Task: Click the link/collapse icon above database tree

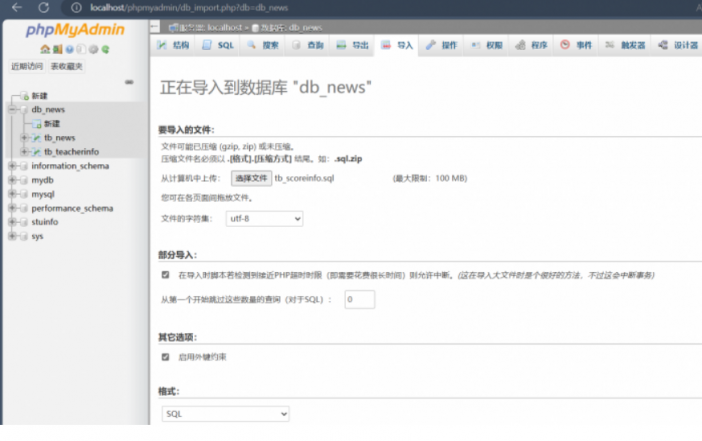Action: pyautogui.click(x=129, y=82)
